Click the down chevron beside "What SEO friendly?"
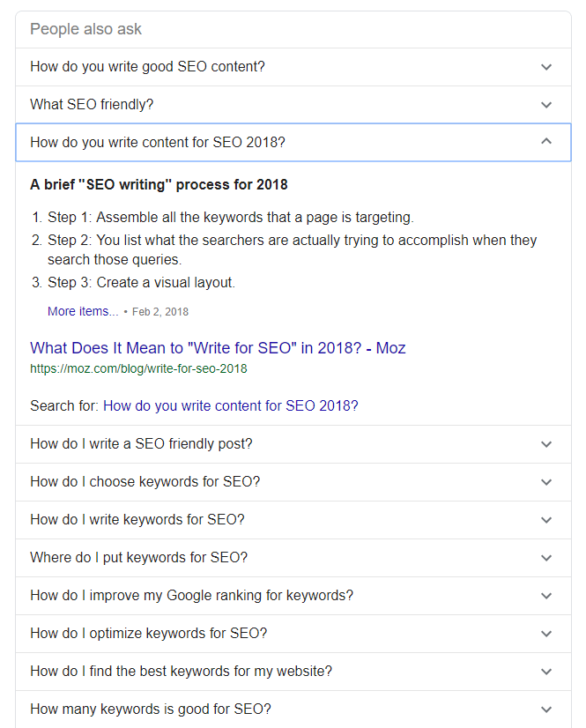 pos(546,104)
